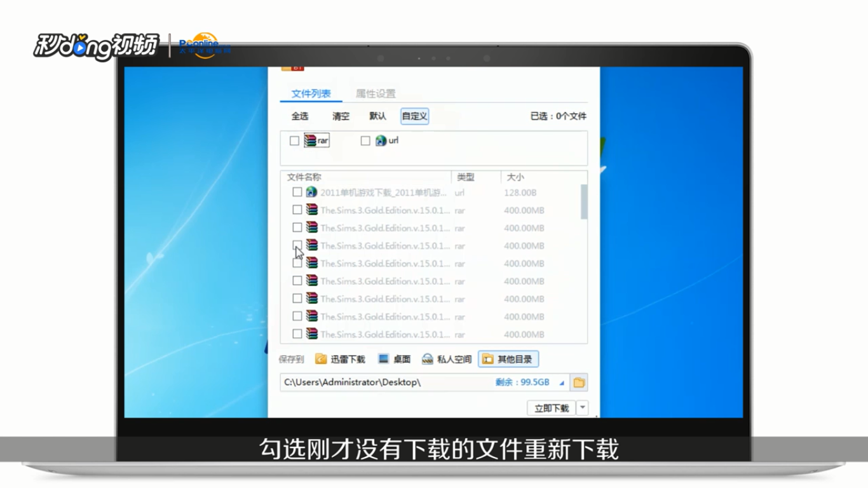Choose 迅雷下载 as the save location
Viewport: 868px width, 488px height.
point(341,359)
